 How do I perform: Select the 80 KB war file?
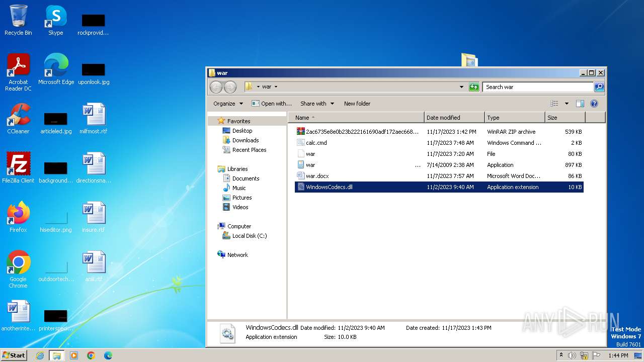439,154
